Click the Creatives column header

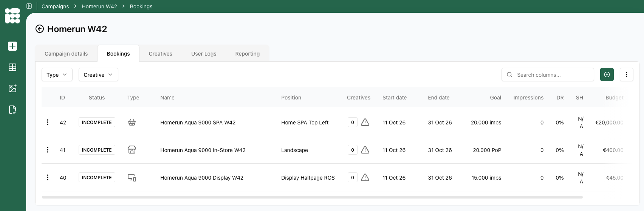tap(359, 98)
